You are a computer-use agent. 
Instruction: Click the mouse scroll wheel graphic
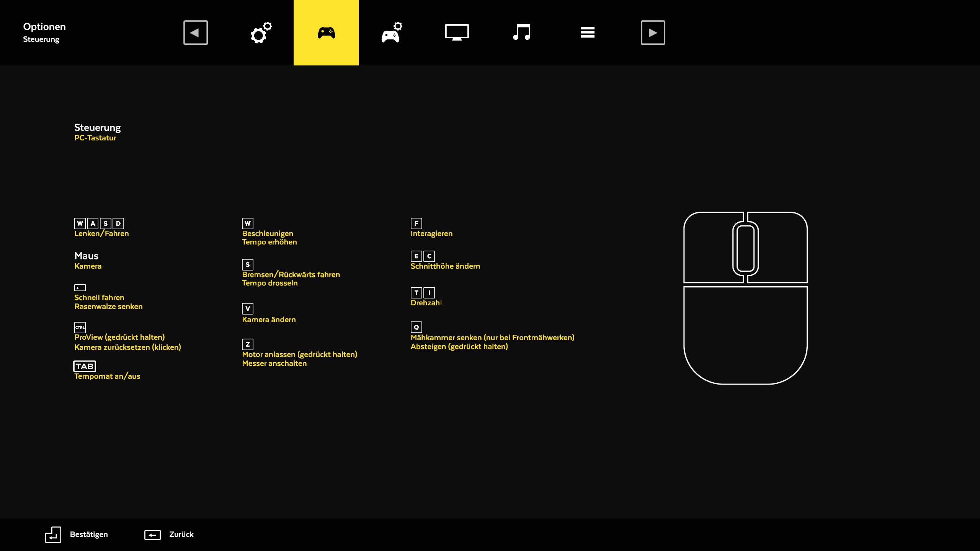(745, 248)
